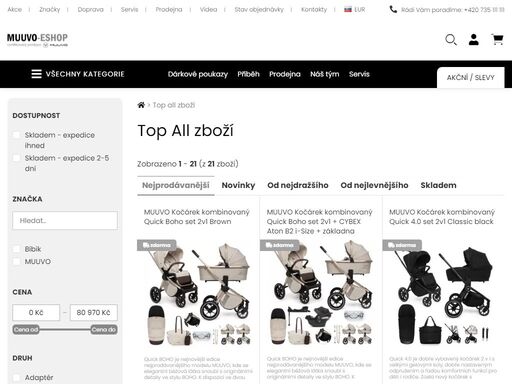Tick the MUUVO brand checkbox
512x384 pixels.
16,262
